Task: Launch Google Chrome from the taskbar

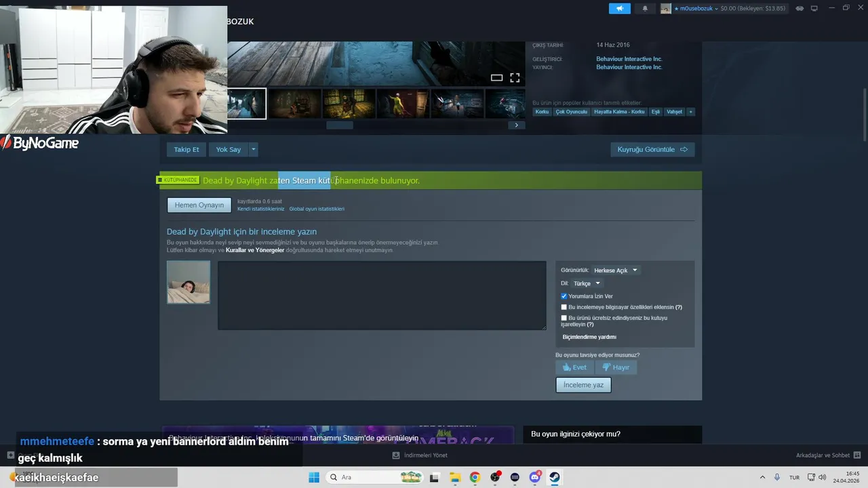Action: pyautogui.click(x=475, y=477)
